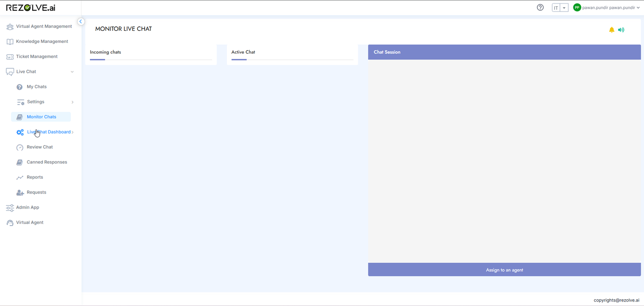
Task: Select the Incoming chats tab
Action: pos(106,52)
